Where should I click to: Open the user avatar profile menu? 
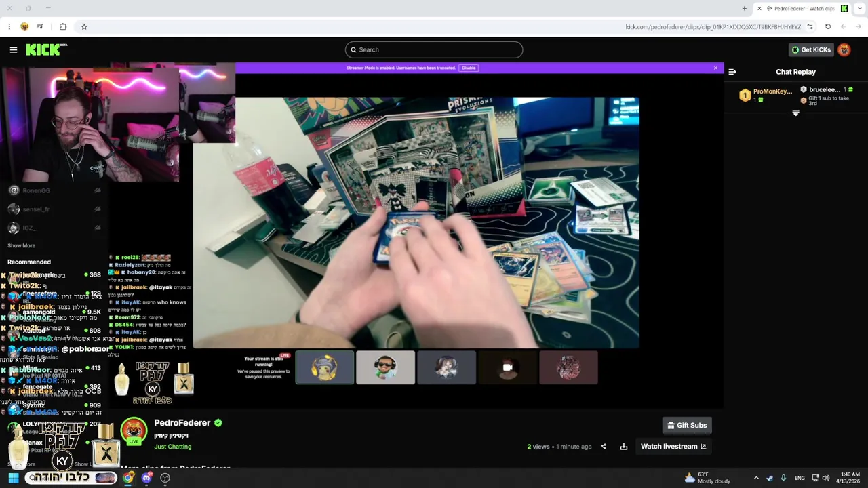844,49
